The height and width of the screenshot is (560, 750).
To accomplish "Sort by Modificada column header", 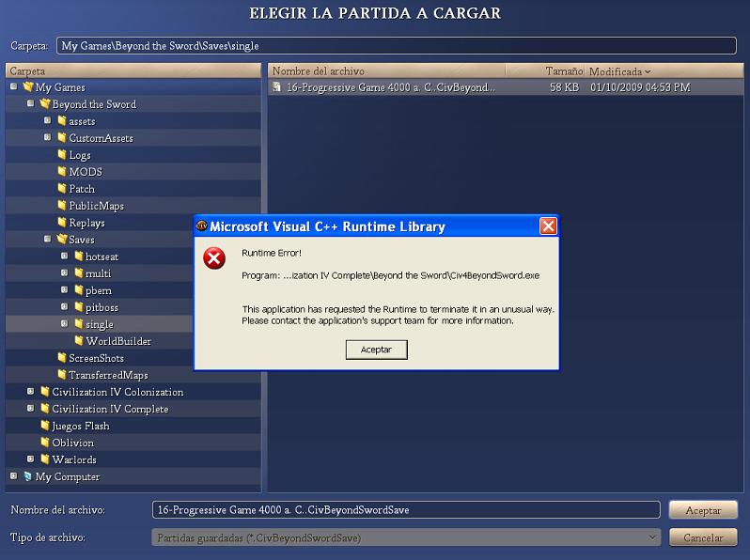I will tap(618, 71).
